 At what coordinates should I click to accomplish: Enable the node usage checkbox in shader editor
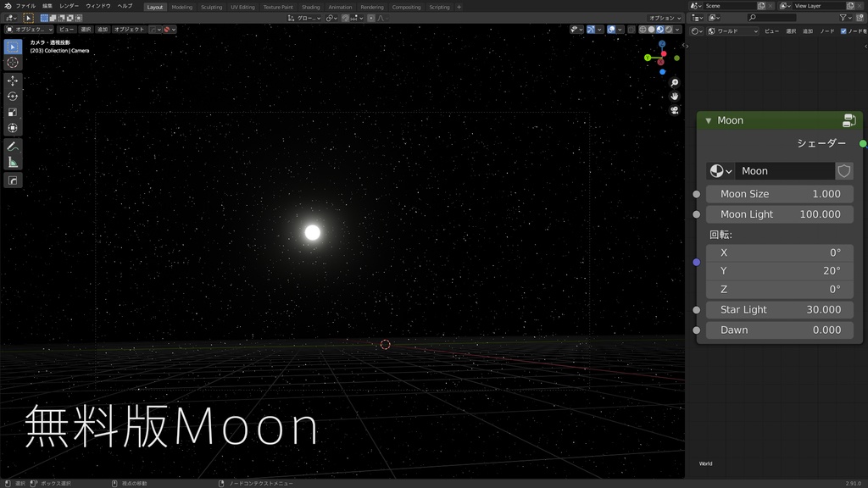[x=843, y=31]
